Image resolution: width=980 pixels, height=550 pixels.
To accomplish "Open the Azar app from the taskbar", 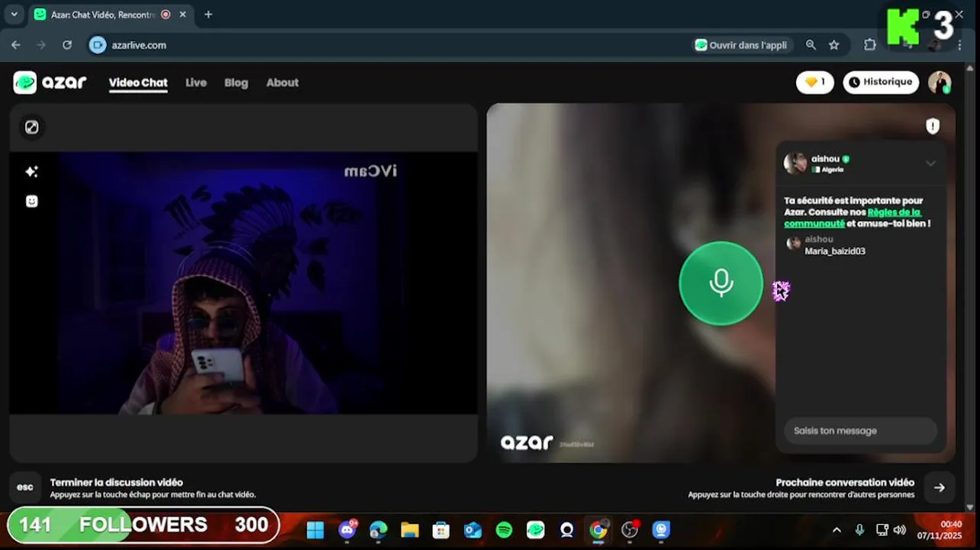I will (x=536, y=529).
